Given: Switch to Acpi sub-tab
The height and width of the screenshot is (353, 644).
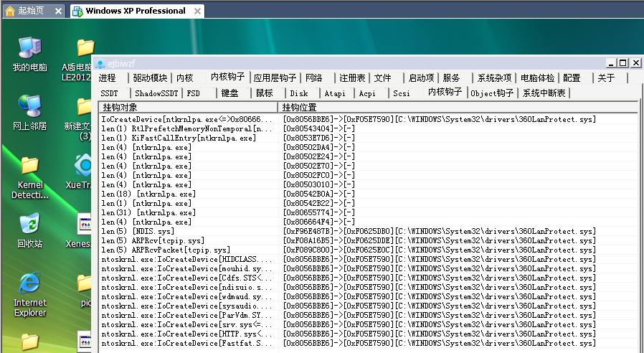Looking at the screenshot, I should click(367, 93).
